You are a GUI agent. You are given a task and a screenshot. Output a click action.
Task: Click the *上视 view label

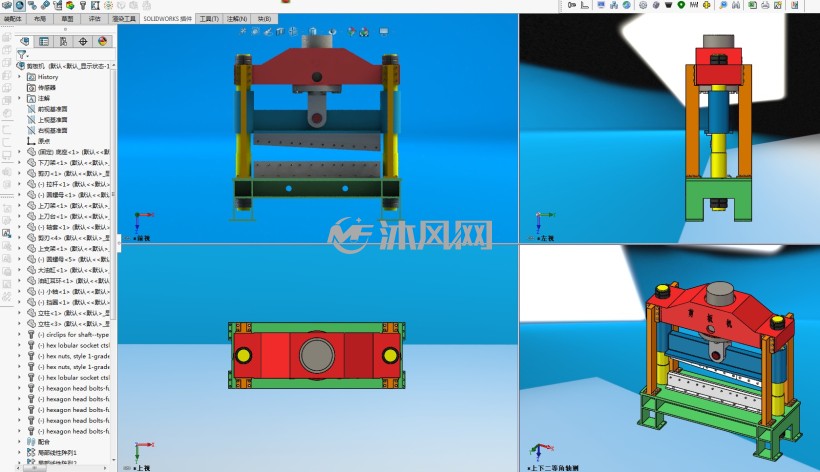(141, 468)
